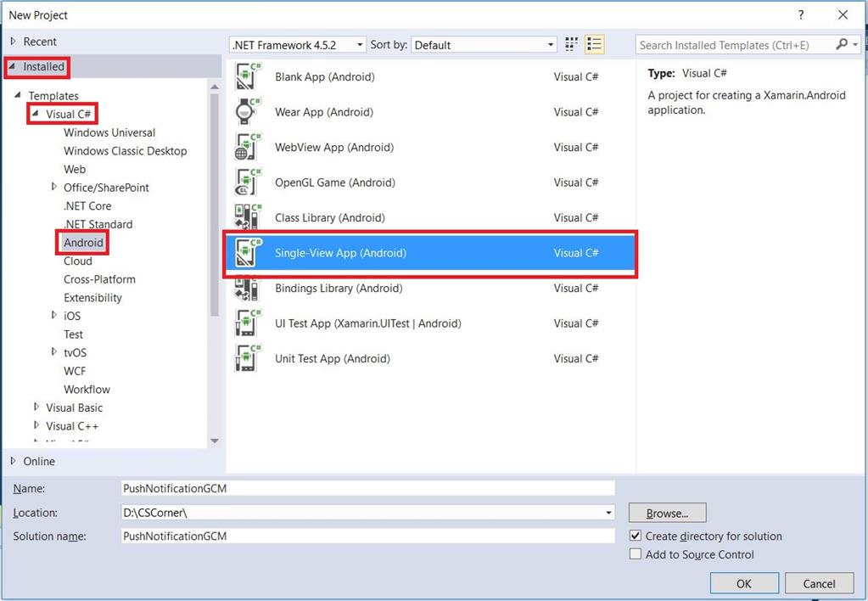
Task: Select the Android category
Action: coord(83,242)
